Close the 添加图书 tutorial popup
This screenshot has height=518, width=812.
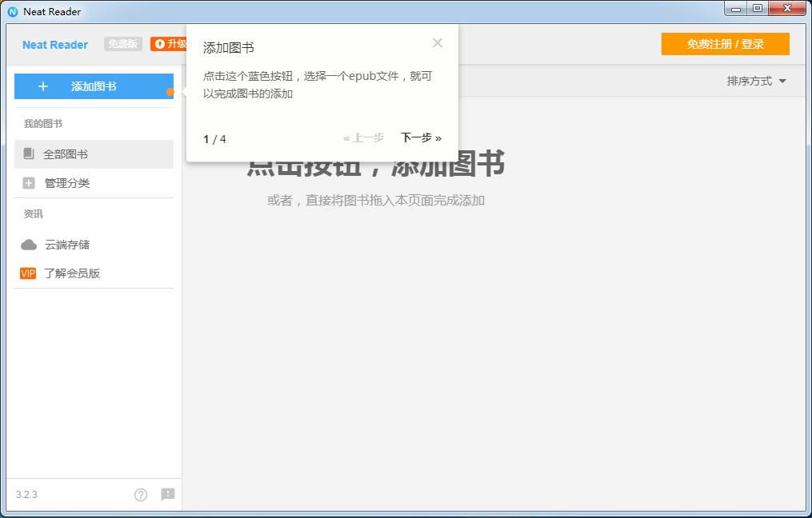point(438,43)
